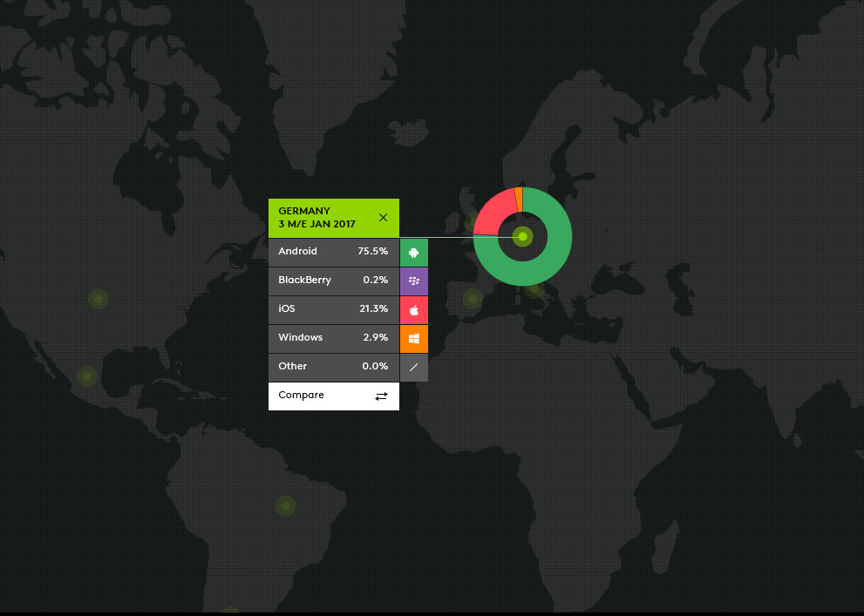Click the iOS apple icon
Image resolution: width=864 pixels, height=616 pixels.
point(414,310)
